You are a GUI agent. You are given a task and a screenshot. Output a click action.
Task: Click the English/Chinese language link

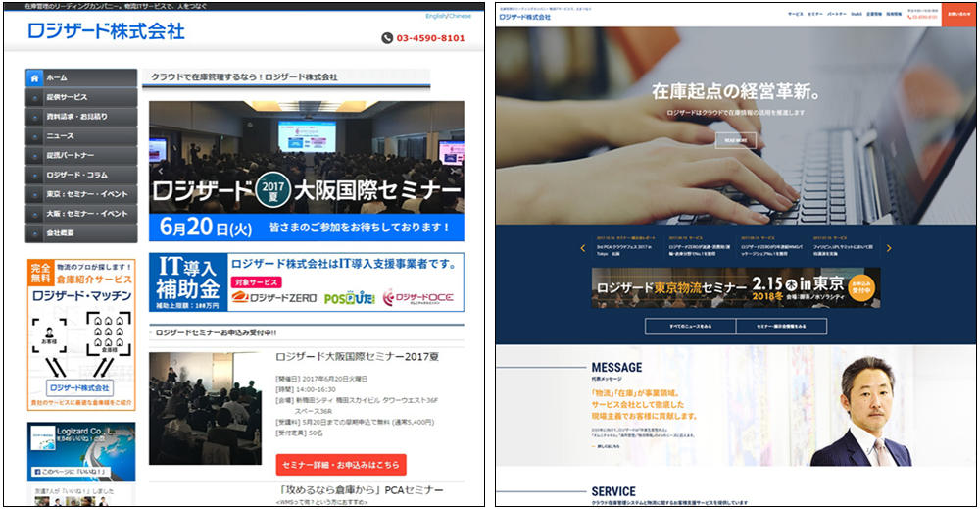(448, 17)
